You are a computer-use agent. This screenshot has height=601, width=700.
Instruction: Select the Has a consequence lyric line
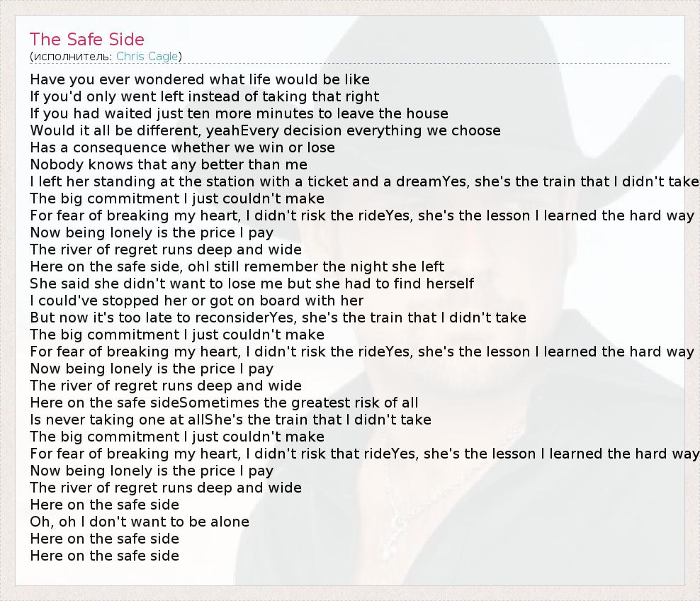point(182,147)
